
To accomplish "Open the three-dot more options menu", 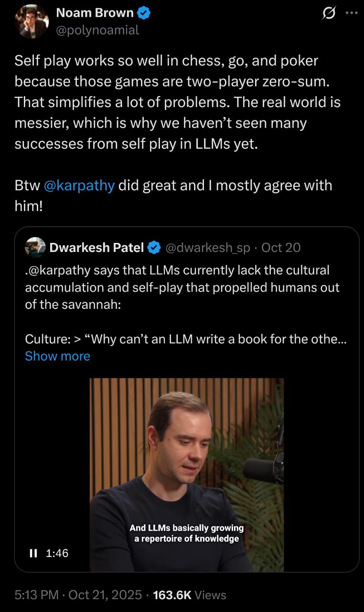I will point(352,13).
